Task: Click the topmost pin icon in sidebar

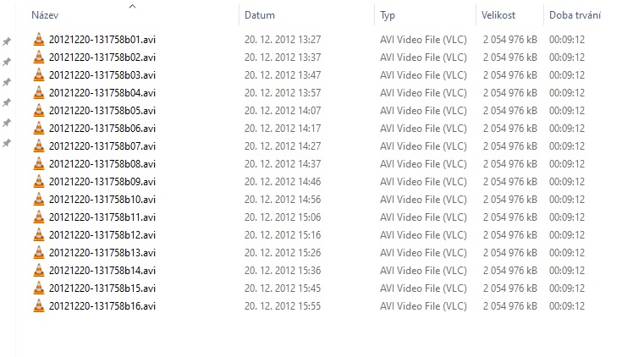Action: coord(7,41)
